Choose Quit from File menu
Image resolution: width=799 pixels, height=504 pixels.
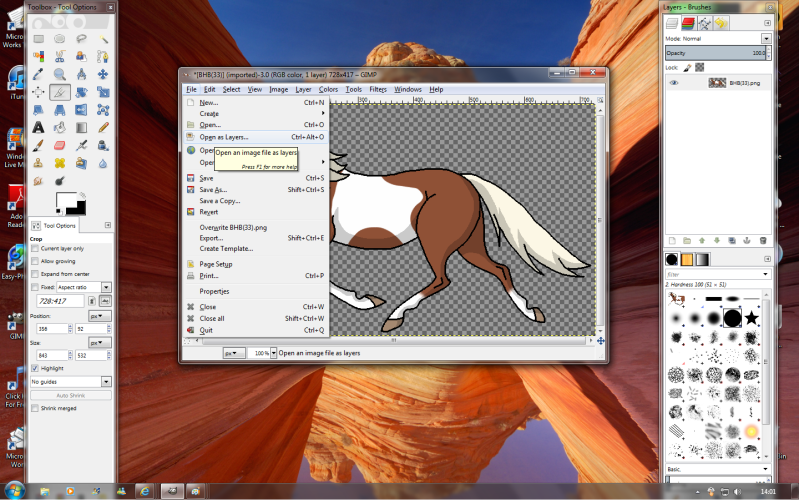[x=255, y=330]
